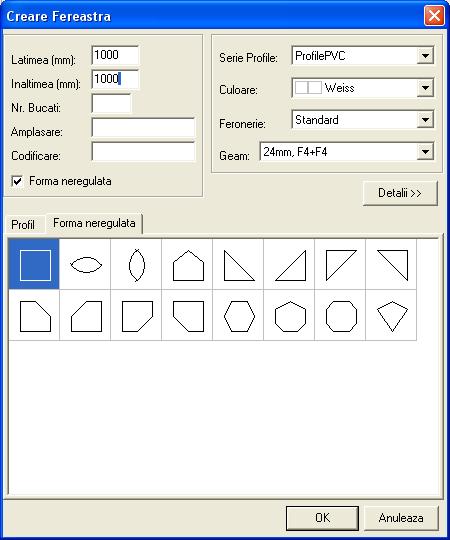Screen dimensions: 450x540
Task: Toggle the Forma neregulata checkbox
Action: (17, 181)
